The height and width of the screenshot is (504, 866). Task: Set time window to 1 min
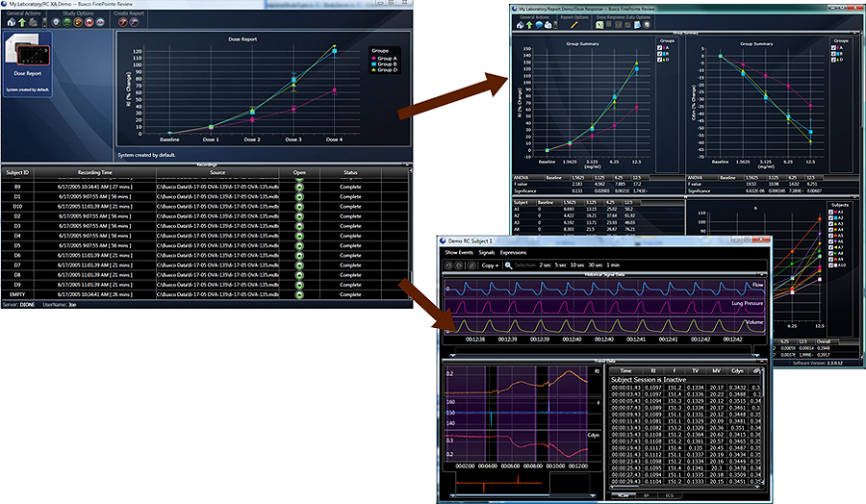pos(613,265)
